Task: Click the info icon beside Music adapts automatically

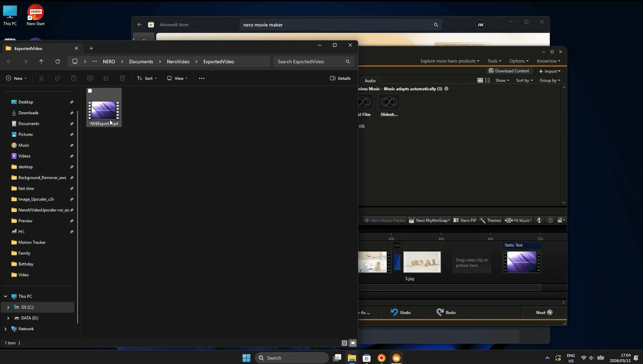Action: [446, 89]
